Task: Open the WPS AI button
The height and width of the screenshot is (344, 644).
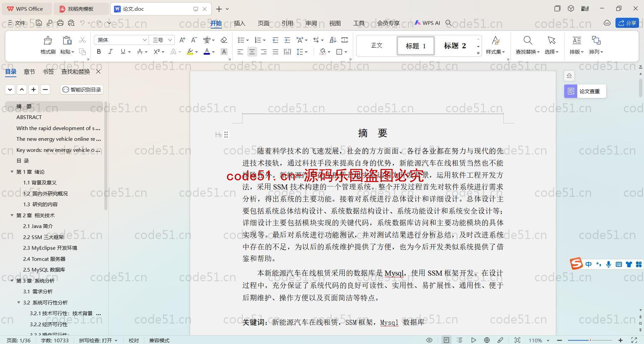Action: (x=427, y=23)
